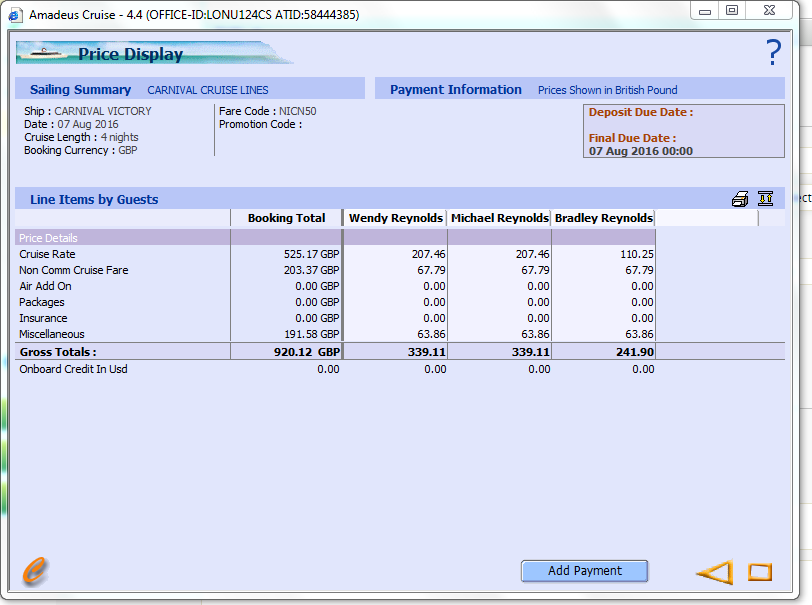Select the Bradley Reynolds column header
812x605 pixels.
604,218
